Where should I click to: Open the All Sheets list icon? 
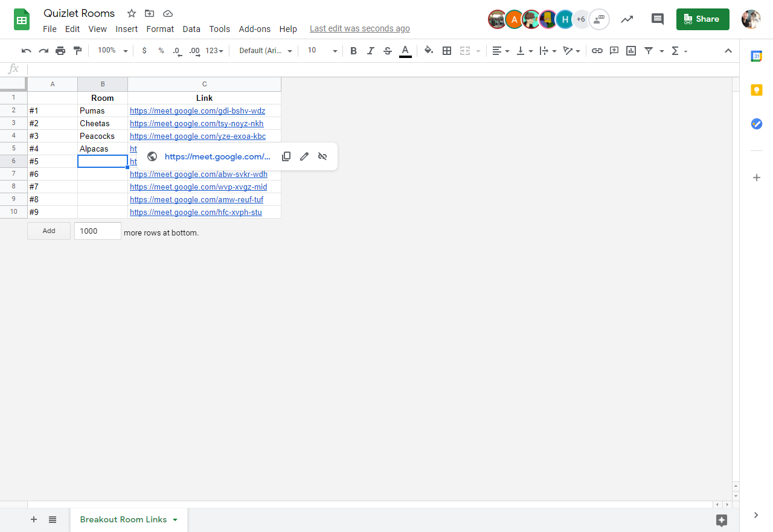coord(53,519)
